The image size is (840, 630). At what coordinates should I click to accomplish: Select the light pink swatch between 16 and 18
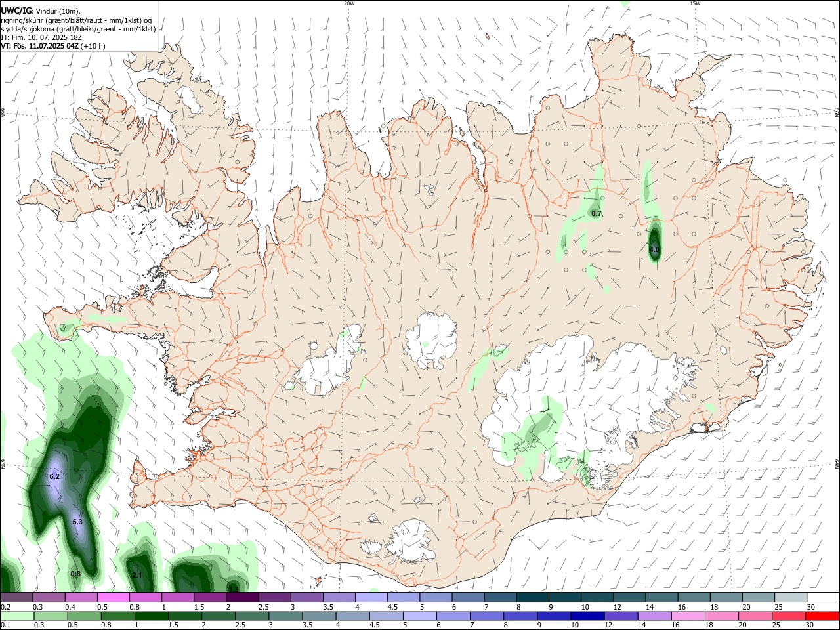pos(688,616)
